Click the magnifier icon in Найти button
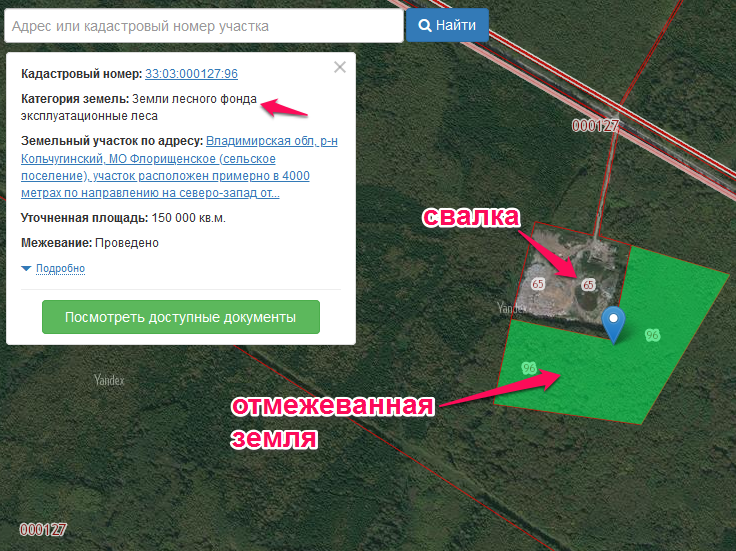 (424, 25)
